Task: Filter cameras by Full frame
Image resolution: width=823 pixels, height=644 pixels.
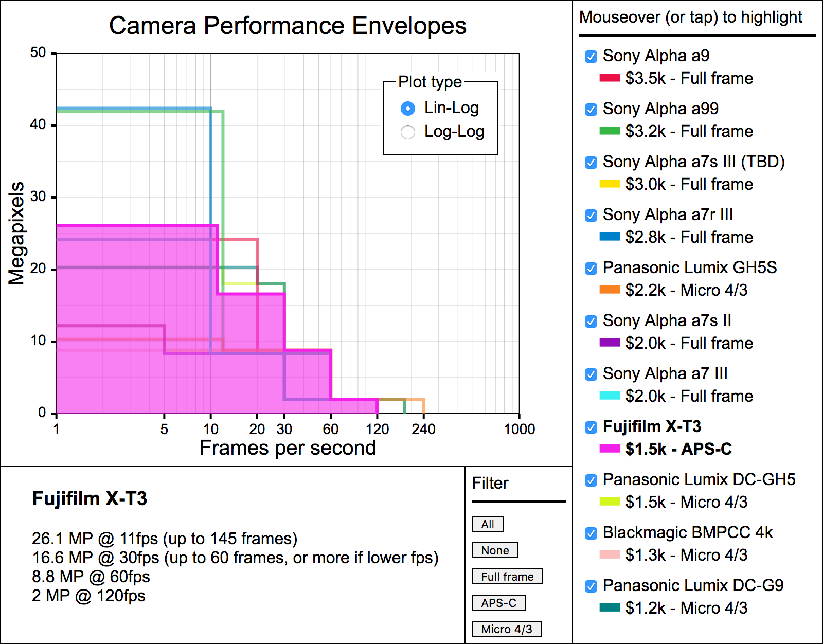Action: 507,577
